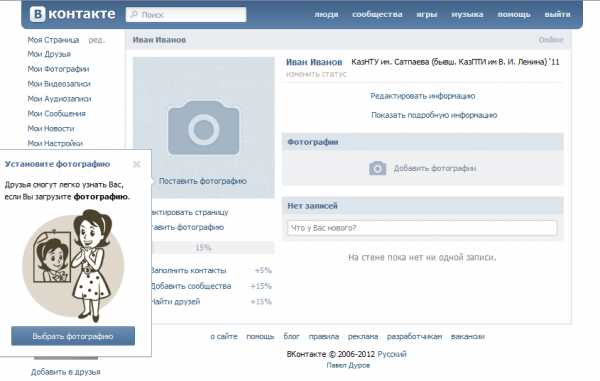Click the Поиск search field
The image size is (600, 381).
186,15
